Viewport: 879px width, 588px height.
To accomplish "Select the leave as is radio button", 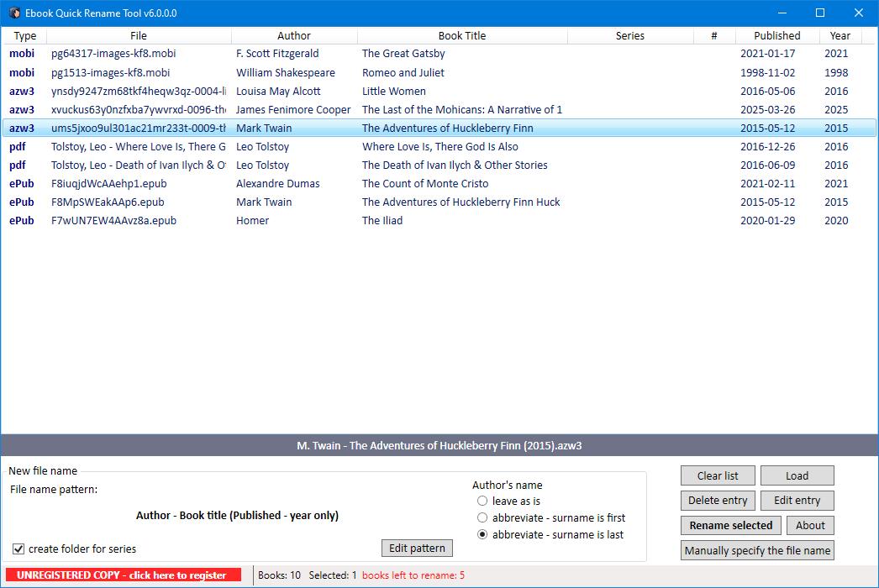I will click(483, 500).
